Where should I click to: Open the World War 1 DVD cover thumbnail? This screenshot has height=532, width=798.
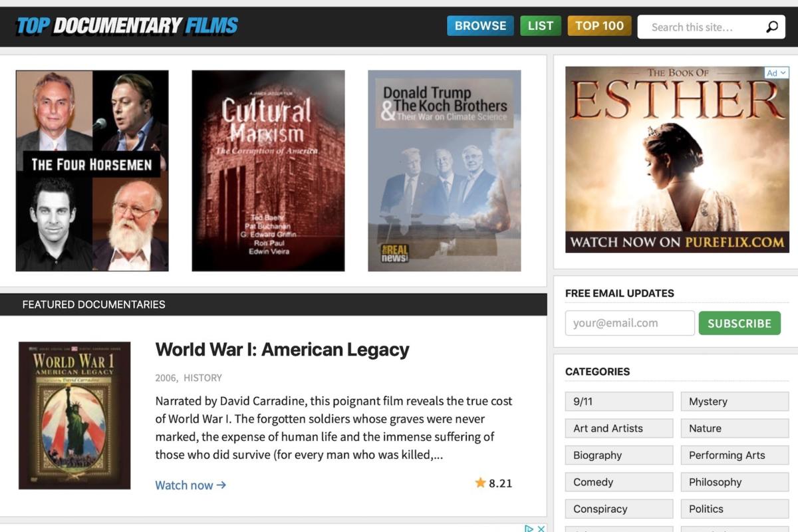(74, 416)
